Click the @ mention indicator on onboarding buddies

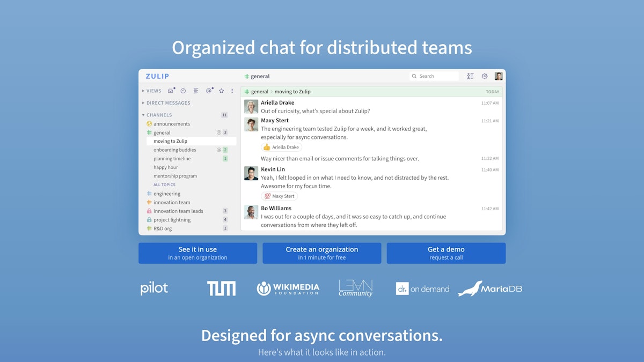pyautogui.click(x=219, y=150)
